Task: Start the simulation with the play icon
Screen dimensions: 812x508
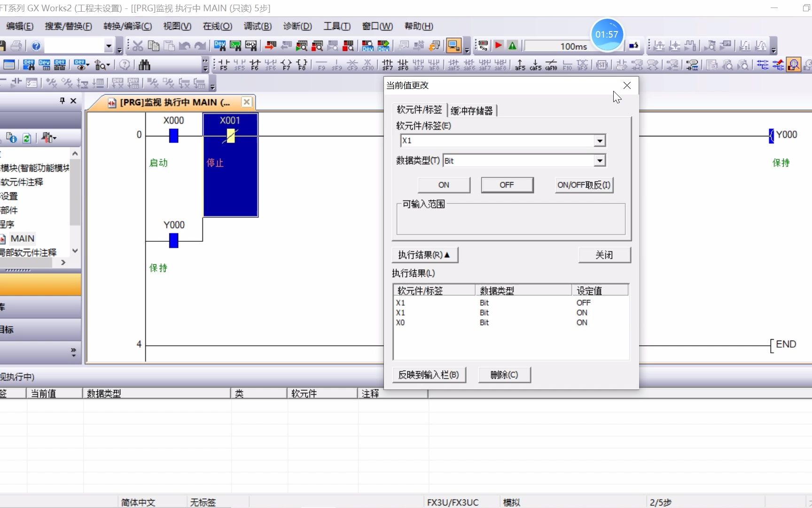Action: [x=498, y=45]
